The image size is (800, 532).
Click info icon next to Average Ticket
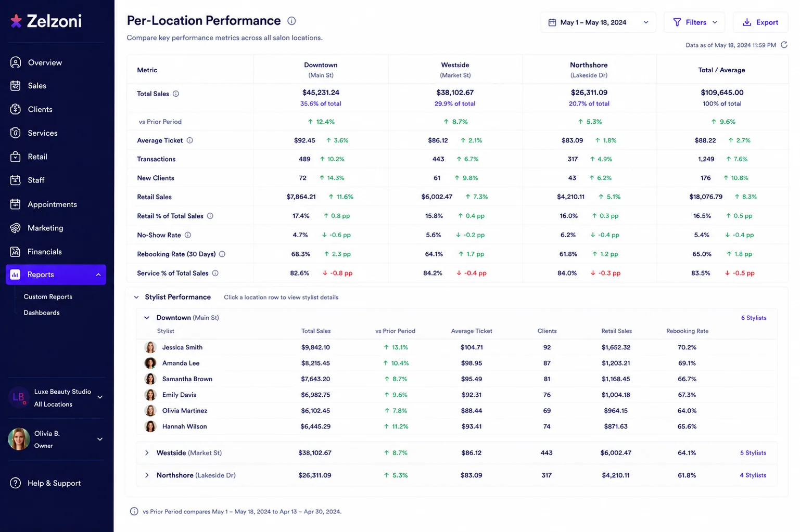coord(190,140)
